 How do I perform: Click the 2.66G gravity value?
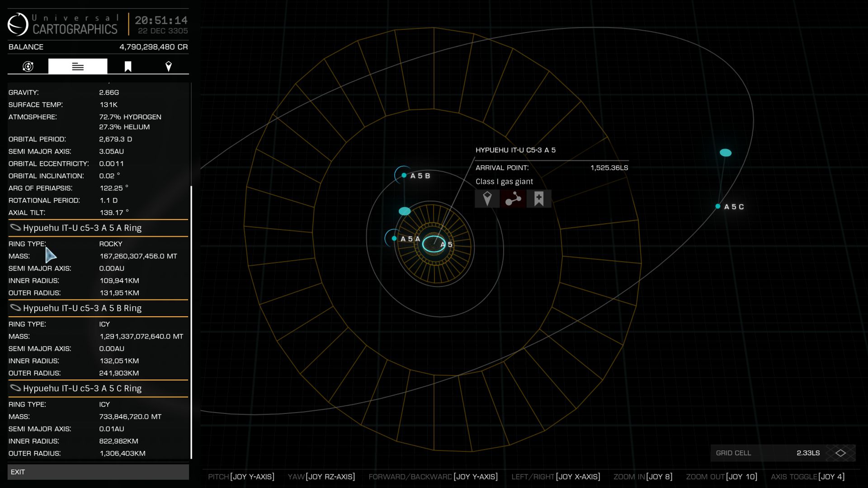pyautogui.click(x=109, y=92)
